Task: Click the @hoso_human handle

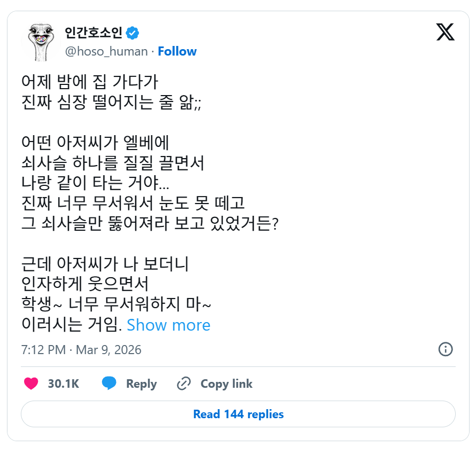Action: (106, 51)
